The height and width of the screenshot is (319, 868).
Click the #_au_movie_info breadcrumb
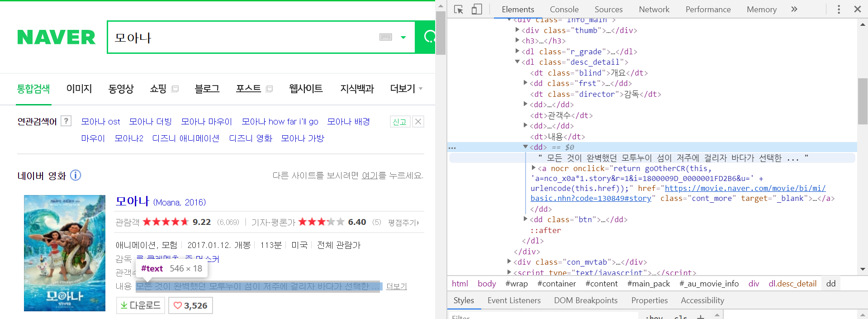pos(709,284)
